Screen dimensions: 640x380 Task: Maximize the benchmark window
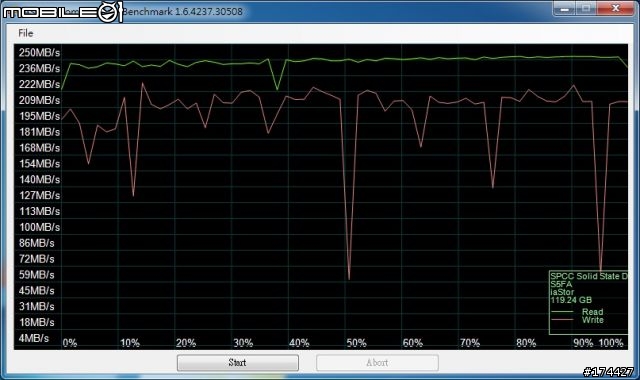coord(586,9)
